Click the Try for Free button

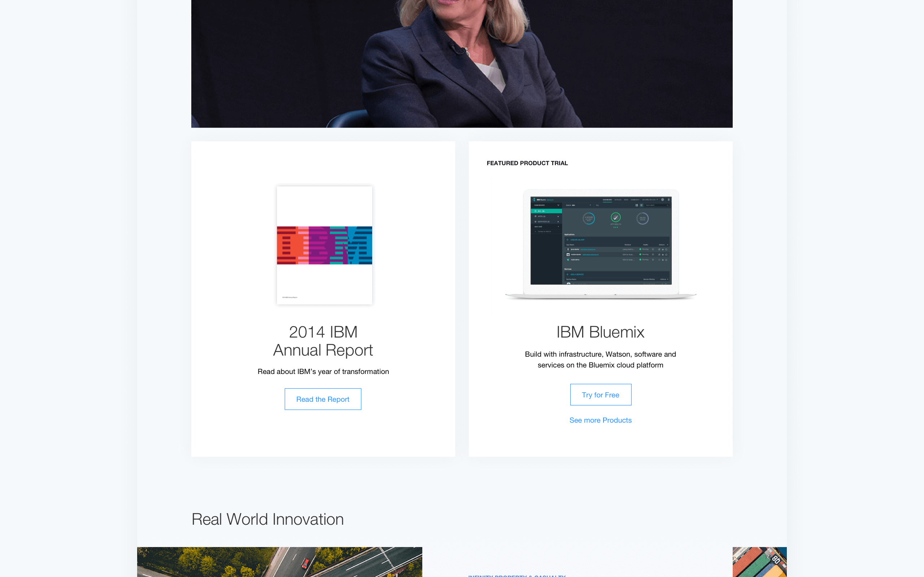[x=601, y=395]
